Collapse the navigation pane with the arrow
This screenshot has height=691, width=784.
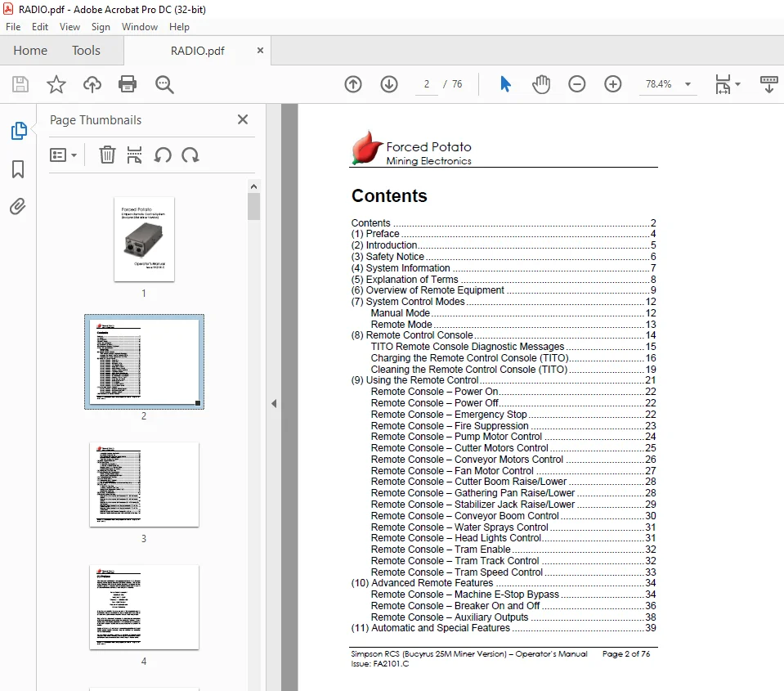(x=274, y=403)
